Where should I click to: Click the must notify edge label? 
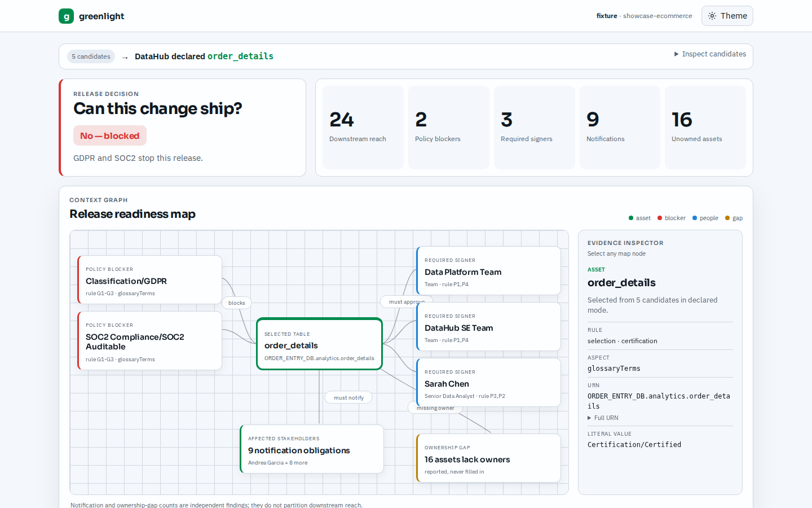point(348,397)
